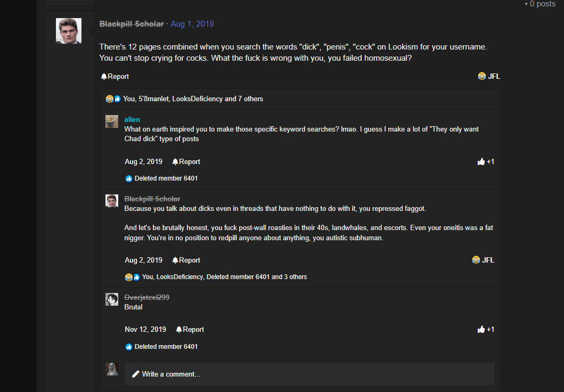Click the JFL reaction on Blackpill Scholar's comment
Screen dimensions: 564x392
pos(483,260)
